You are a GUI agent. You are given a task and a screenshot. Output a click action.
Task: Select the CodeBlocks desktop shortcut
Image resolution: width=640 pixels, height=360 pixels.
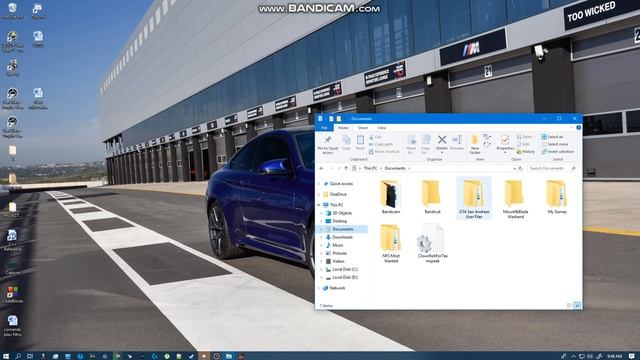[13, 295]
